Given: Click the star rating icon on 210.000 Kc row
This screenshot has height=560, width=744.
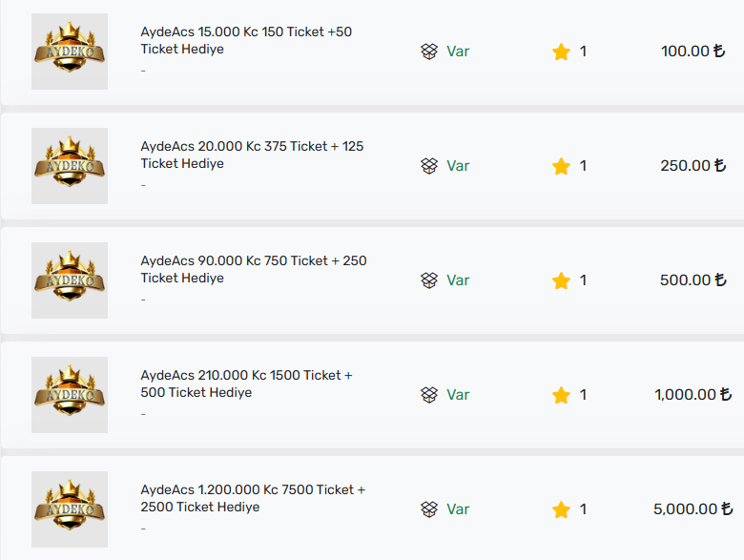Looking at the screenshot, I should pos(561,395).
